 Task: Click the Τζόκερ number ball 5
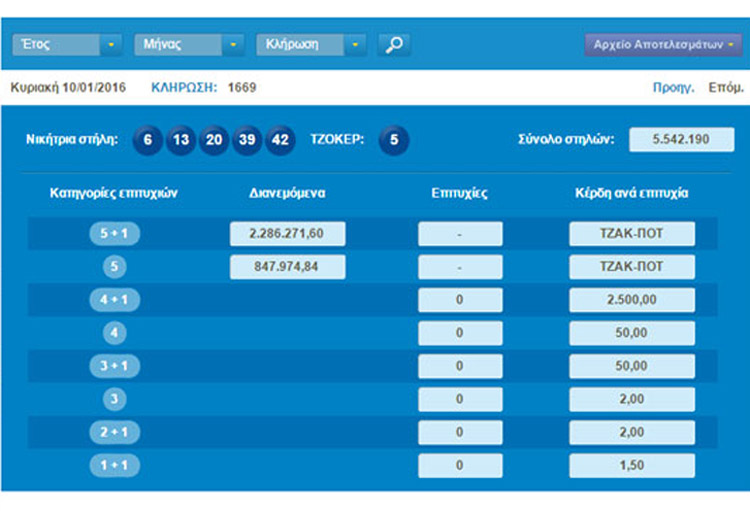pos(394,140)
